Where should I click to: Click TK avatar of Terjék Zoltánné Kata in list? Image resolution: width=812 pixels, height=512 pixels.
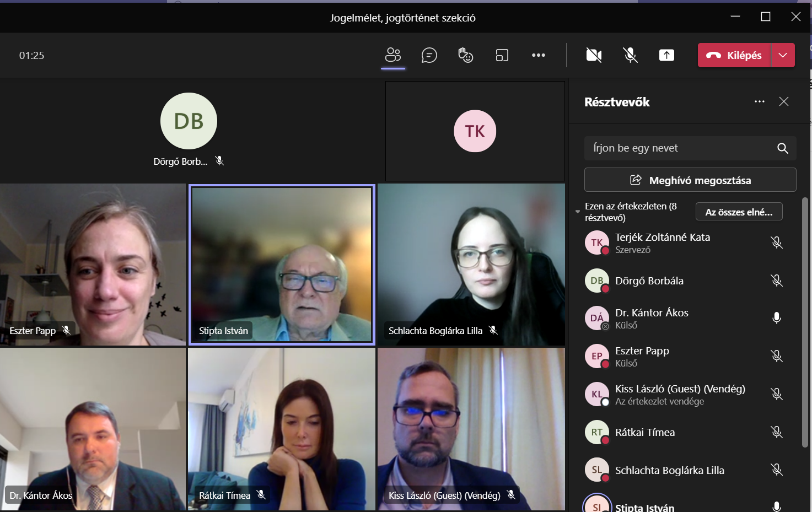tap(597, 242)
